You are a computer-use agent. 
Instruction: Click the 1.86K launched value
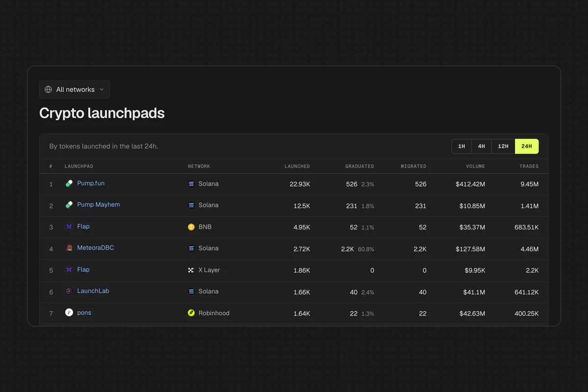point(302,270)
